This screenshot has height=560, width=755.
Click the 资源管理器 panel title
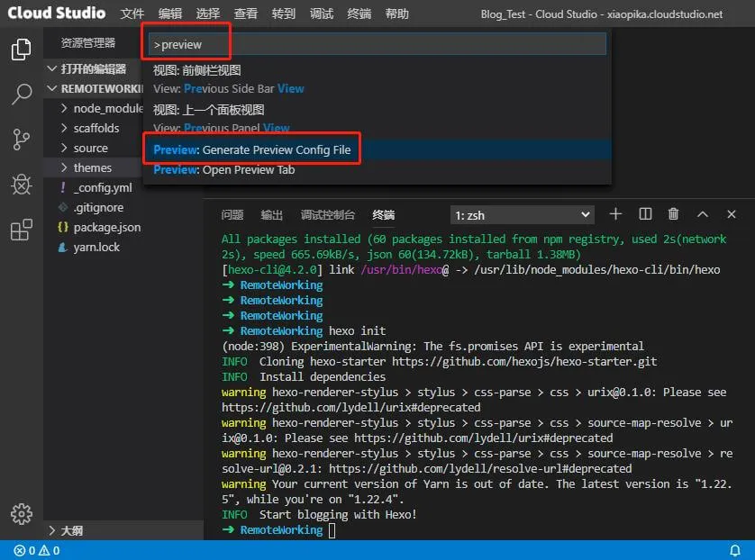tap(88, 43)
